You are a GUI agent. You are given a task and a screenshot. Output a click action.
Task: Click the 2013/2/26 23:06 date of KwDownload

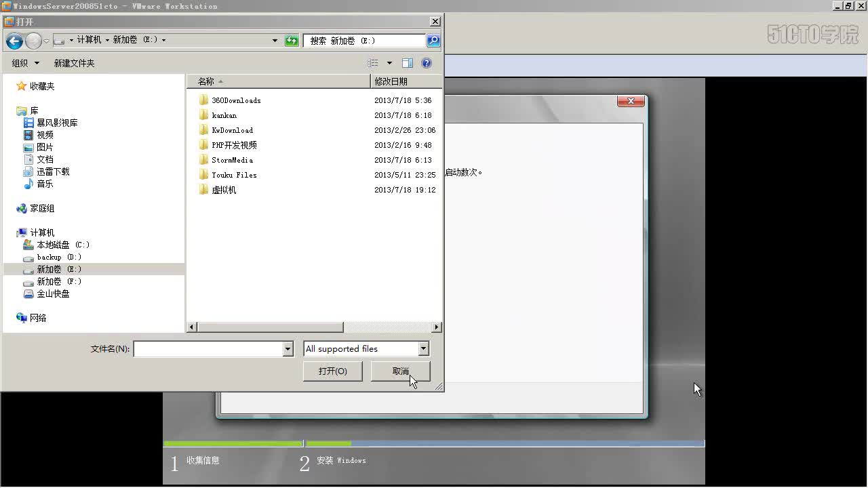[x=405, y=130]
